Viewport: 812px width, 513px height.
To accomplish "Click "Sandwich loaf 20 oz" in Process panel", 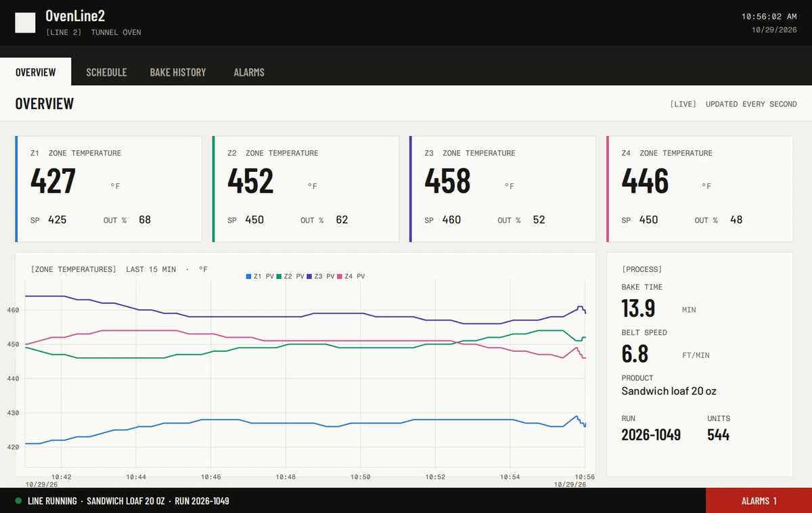I will 669,391.
